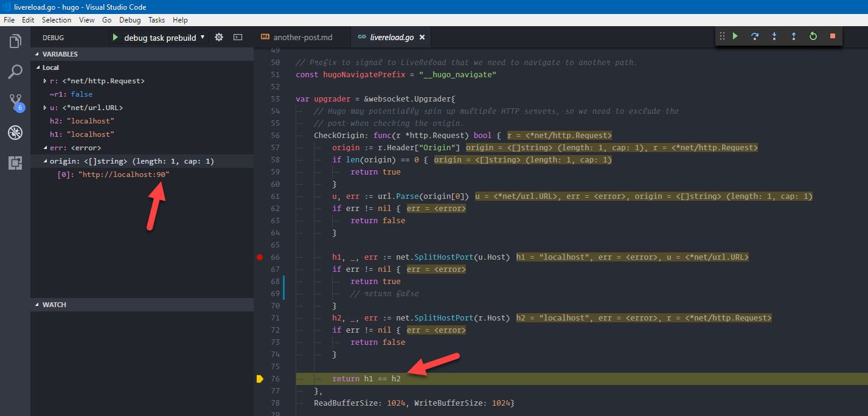Restart debugging session
The height and width of the screenshot is (416, 868).
[x=813, y=36]
